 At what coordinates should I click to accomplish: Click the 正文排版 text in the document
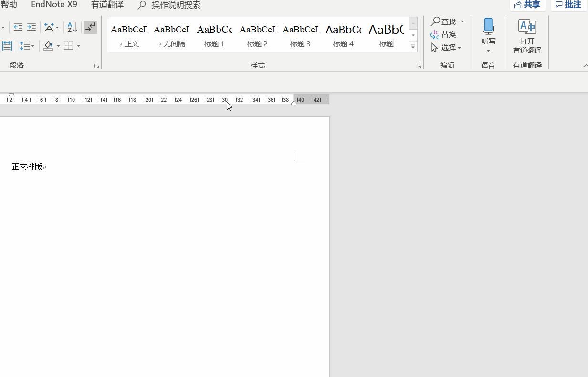click(27, 167)
